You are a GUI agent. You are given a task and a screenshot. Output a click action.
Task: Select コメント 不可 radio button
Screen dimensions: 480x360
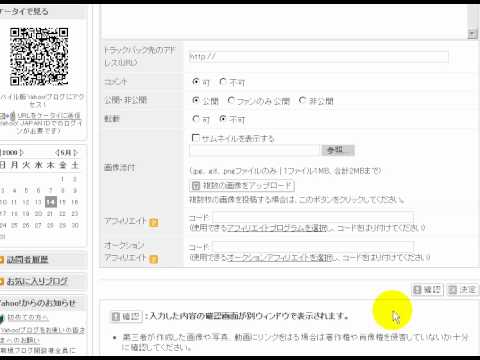click(x=223, y=81)
